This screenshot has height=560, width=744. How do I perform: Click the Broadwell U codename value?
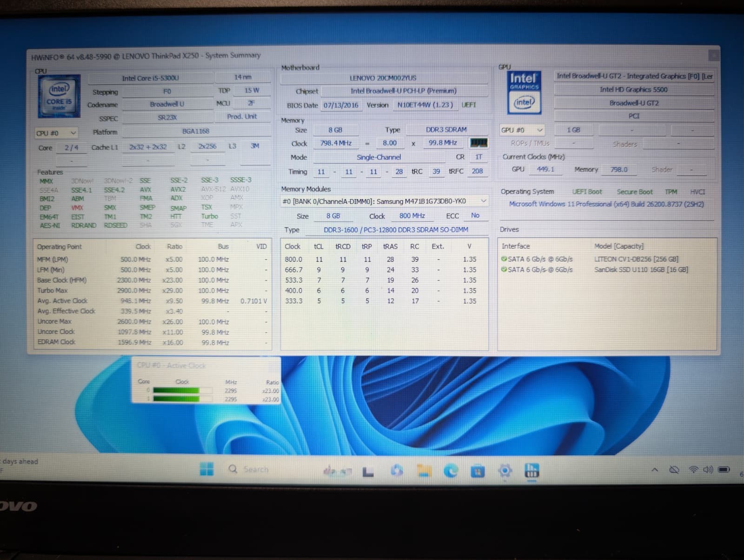pos(166,104)
